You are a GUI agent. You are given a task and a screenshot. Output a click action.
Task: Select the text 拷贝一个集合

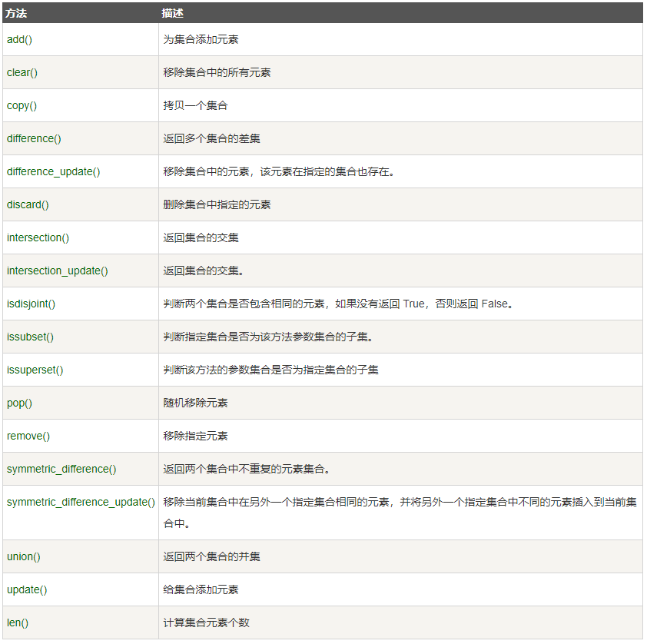click(195, 105)
